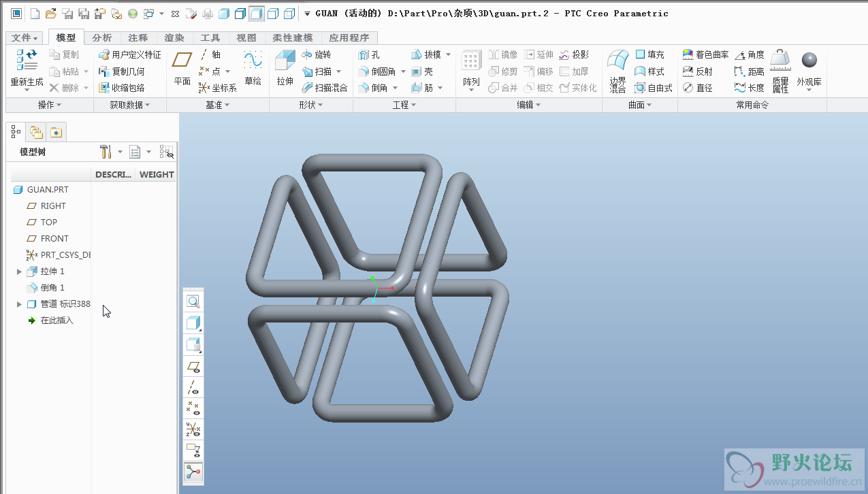The width and height of the screenshot is (868, 494).
Task: Select the 坐标系 (Coordinate system) tool
Action: pyautogui.click(x=217, y=88)
